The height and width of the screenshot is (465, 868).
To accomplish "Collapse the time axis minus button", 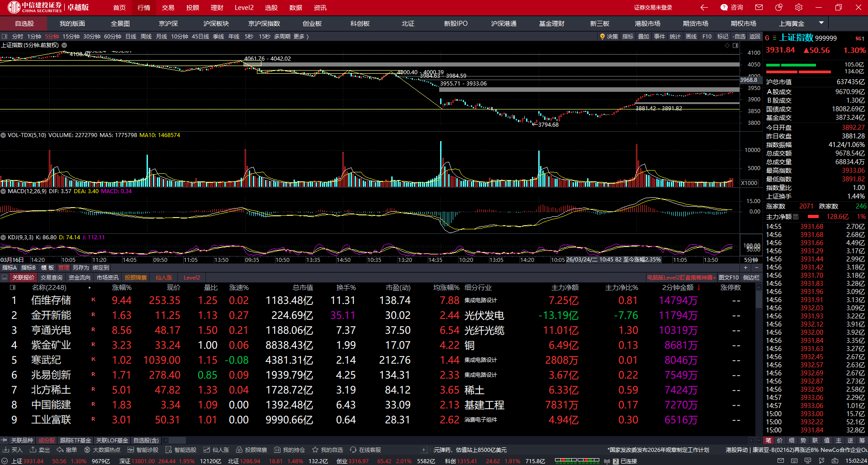I will click(756, 268).
